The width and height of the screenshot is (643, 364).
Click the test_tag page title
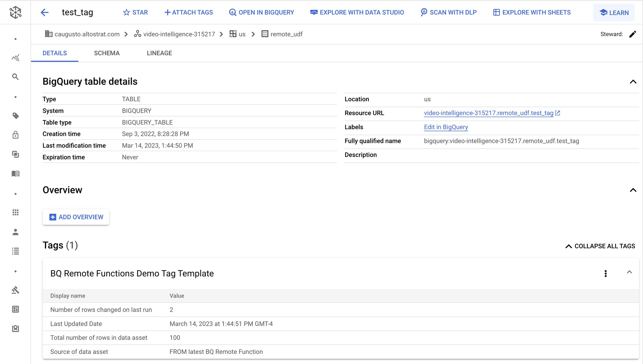pyautogui.click(x=77, y=12)
